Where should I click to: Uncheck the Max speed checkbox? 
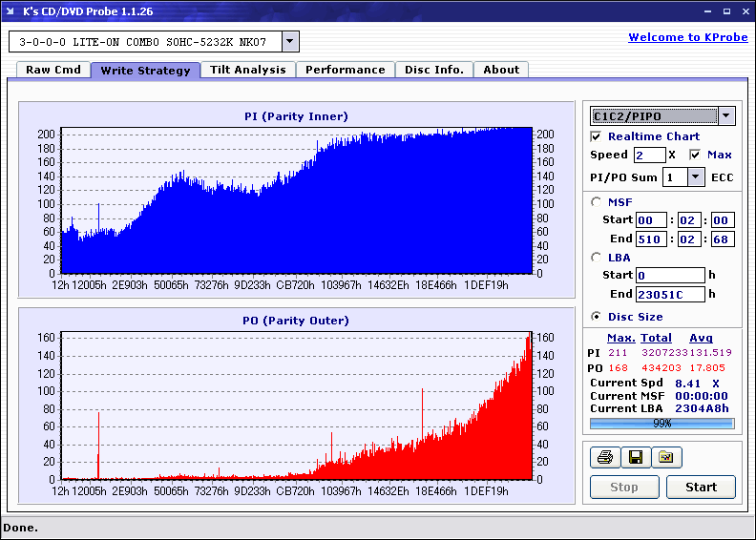(695, 155)
